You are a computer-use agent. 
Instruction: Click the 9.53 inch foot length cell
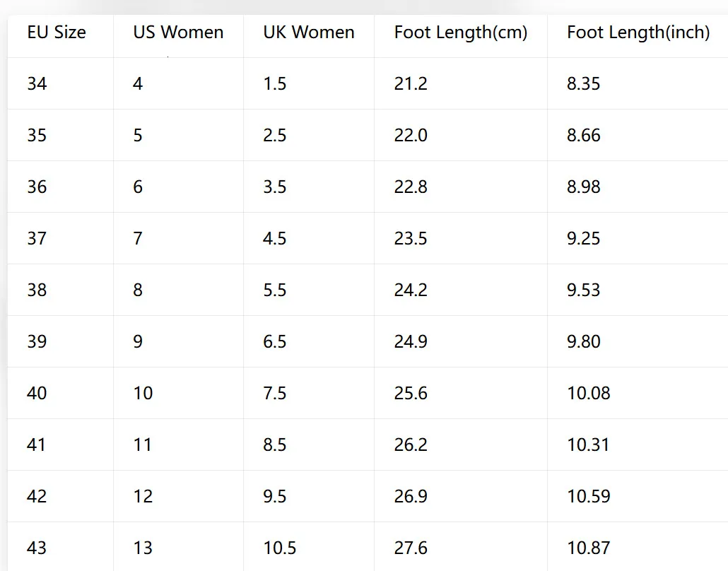click(638, 290)
